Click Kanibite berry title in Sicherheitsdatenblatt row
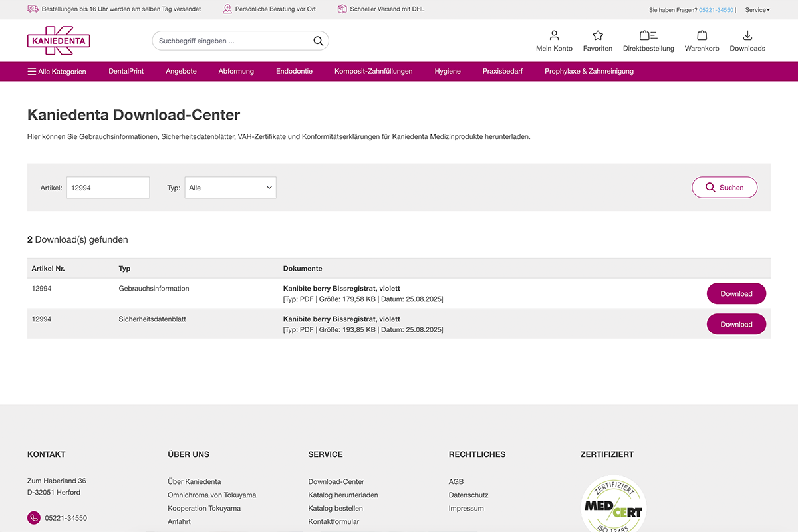Screen dimensions: 798x532 pos(342,319)
